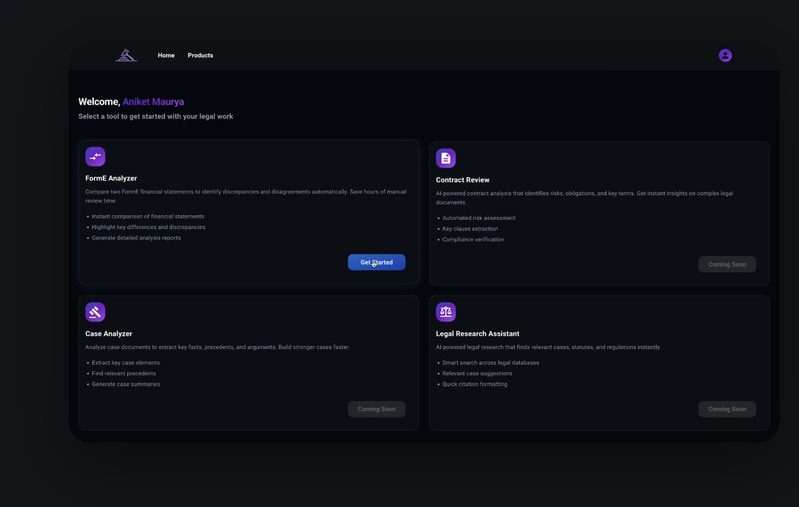Click the Legal Research scales icon
The width and height of the screenshot is (799, 507).
(446, 312)
